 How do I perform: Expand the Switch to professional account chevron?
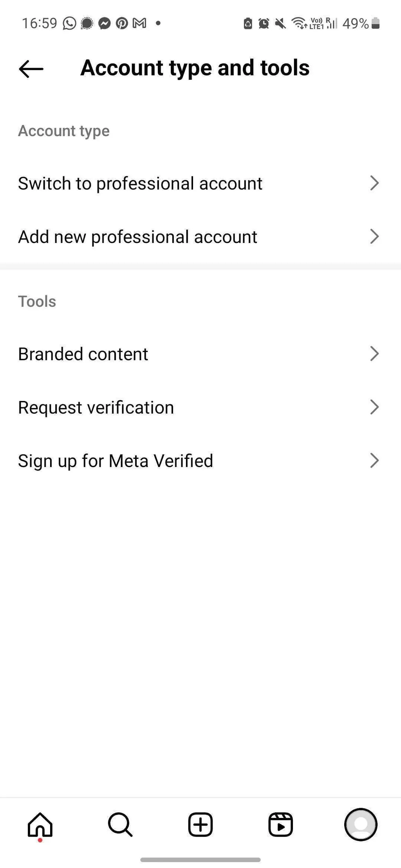coord(374,183)
